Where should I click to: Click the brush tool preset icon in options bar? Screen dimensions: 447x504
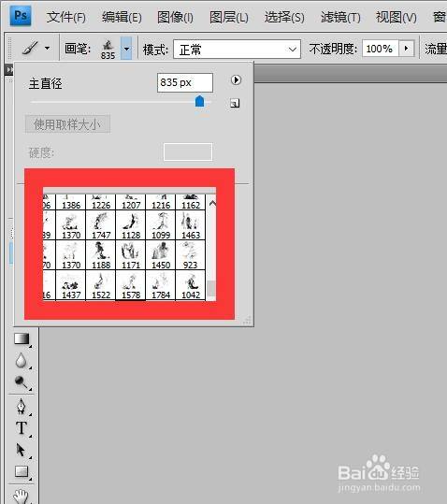(x=30, y=49)
